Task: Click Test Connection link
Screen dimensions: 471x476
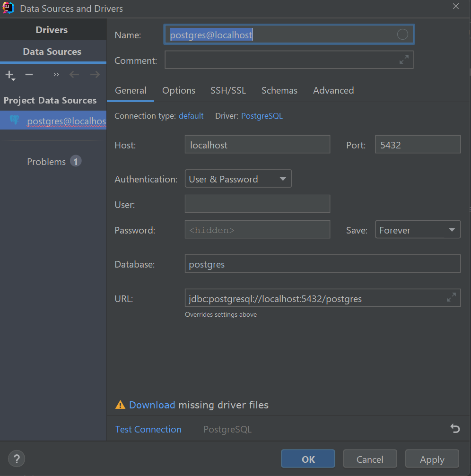Action: point(148,429)
